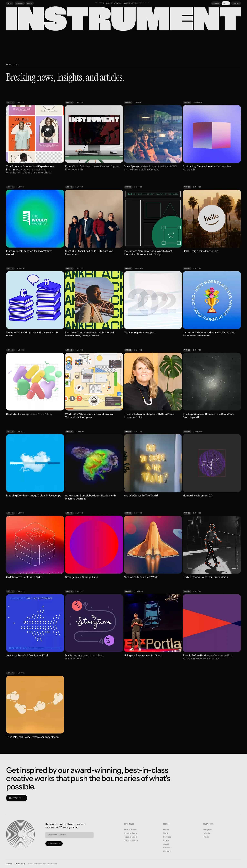Open the TEDx Portland talk thumbnail
Image resolution: width=247 pixels, height=868 pixels.
153,623
